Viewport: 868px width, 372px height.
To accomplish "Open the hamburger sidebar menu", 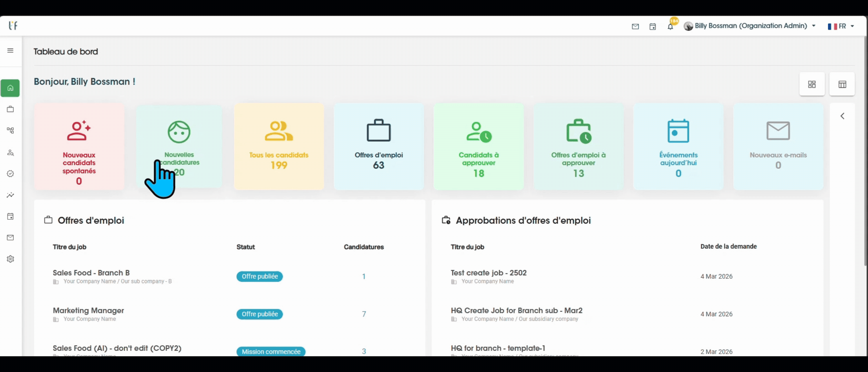I will point(10,51).
